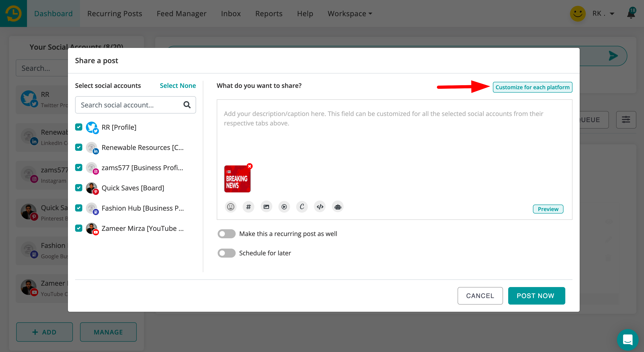Click the smiley user avatar
The image size is (644, 352).
coord(578,13)
